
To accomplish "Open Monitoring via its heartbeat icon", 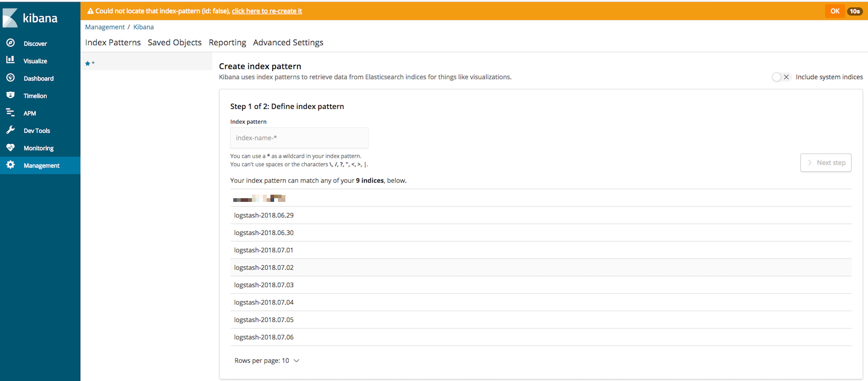I will click(x=10, y=147).
